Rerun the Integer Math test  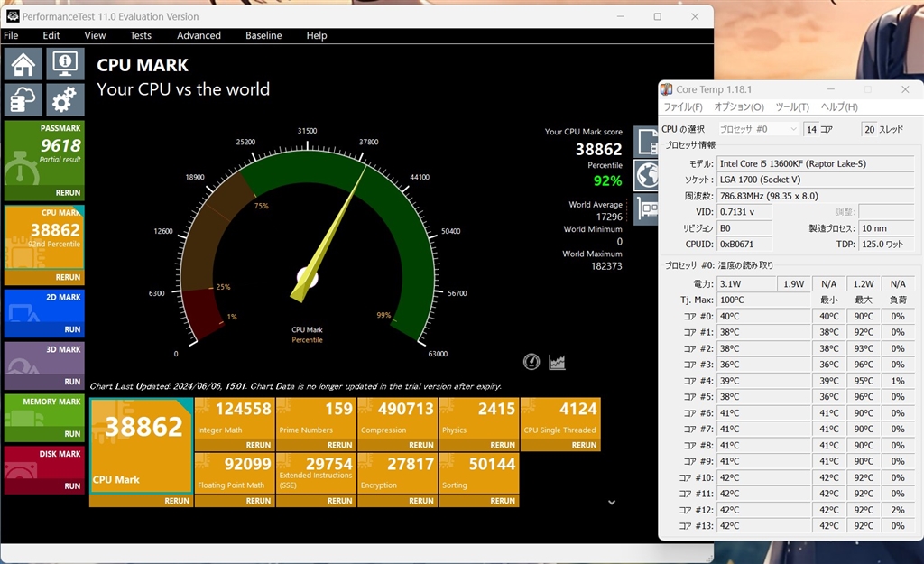pos(258,445)
